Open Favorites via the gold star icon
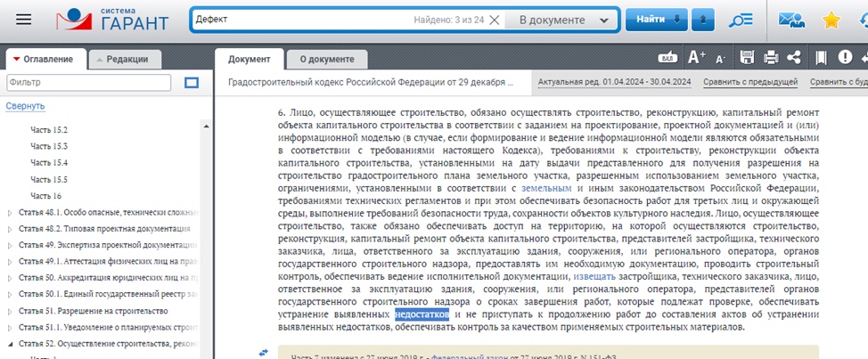Image resolution: width=868 pixels, height=359 pixels. [x=831, y=20]
